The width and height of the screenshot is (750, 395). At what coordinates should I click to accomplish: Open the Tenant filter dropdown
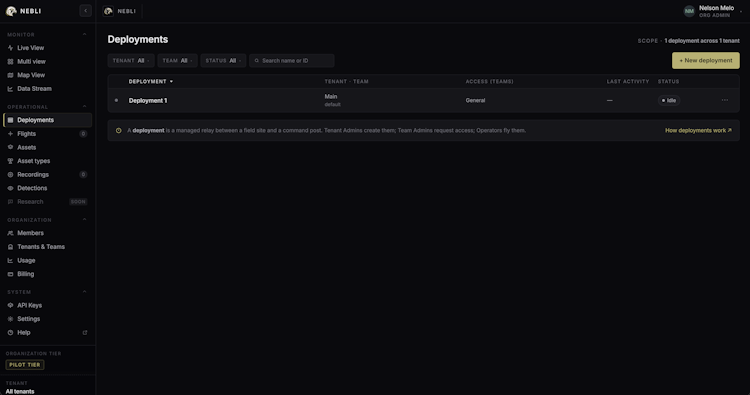[x=131, y=61]
